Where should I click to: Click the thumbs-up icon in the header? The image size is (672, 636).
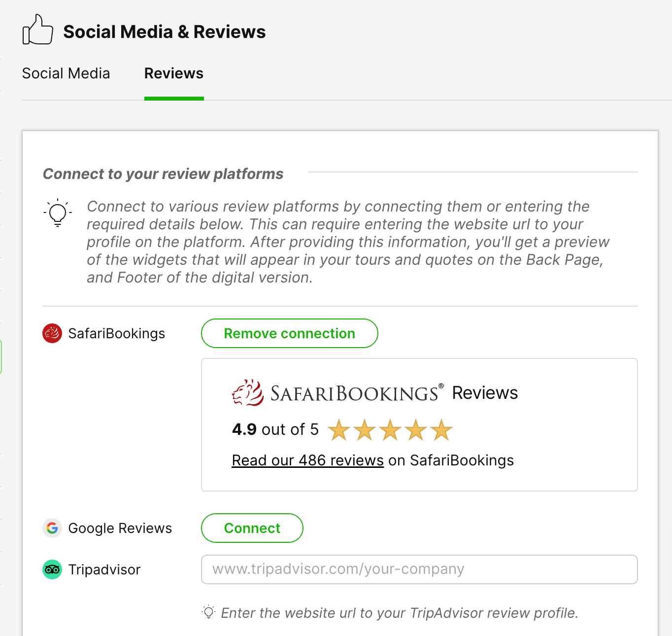pyautogui.click(x=37, y=30)
